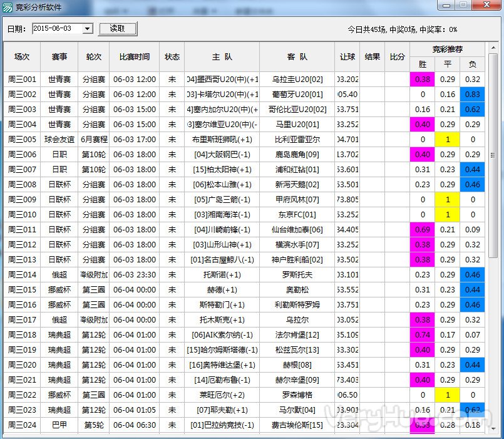Maximize the application window
504x439 pixels.
[x=463, y=5]
